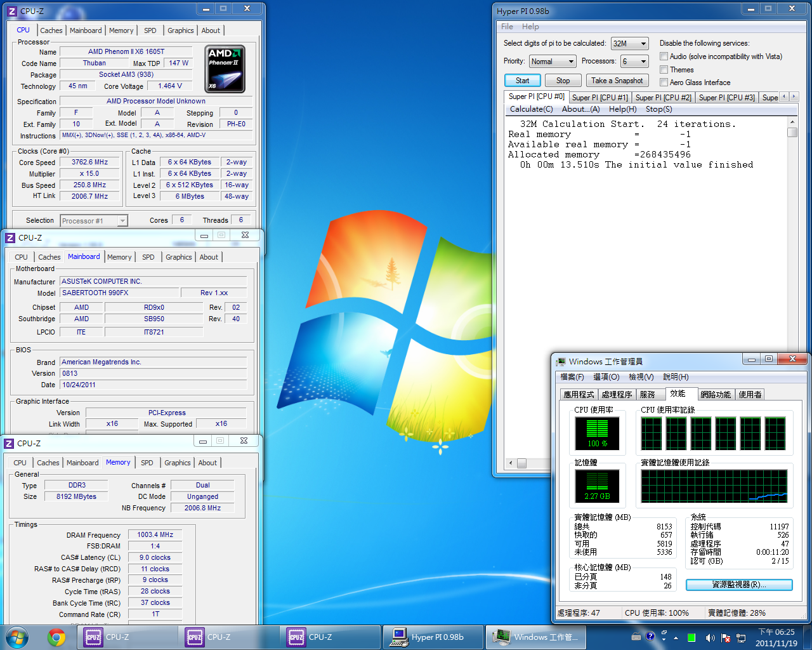This screenshot has height=650, width=812.
Task: Open the Help menu in Hyper PI
Action: click(530, 27)
